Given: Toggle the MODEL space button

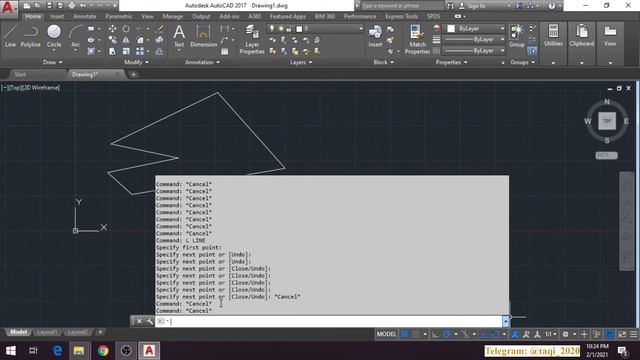Looking at the screenshot, I should pyautogui.click(x=386, y=334).
